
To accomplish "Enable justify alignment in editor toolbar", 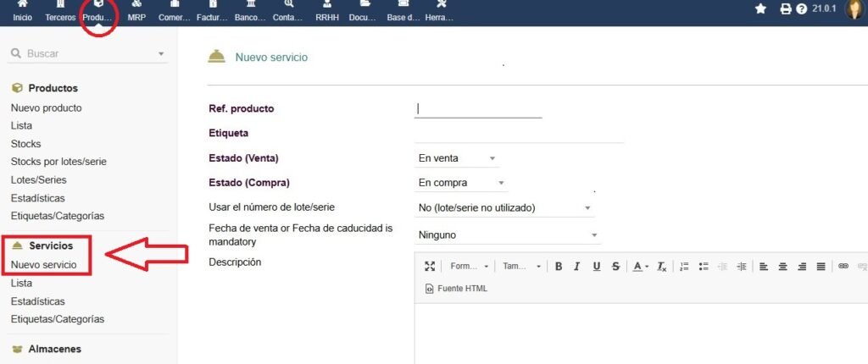I will tap(821, 266).
